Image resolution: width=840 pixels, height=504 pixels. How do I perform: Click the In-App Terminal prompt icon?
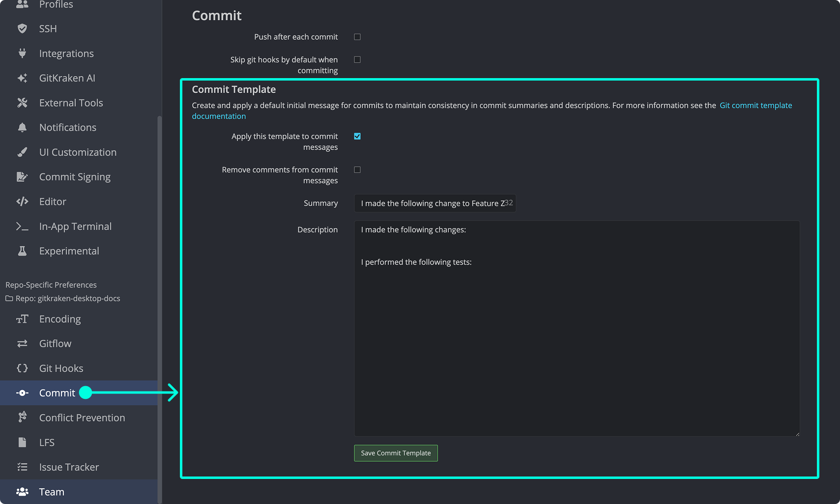(x=22, y=226)
